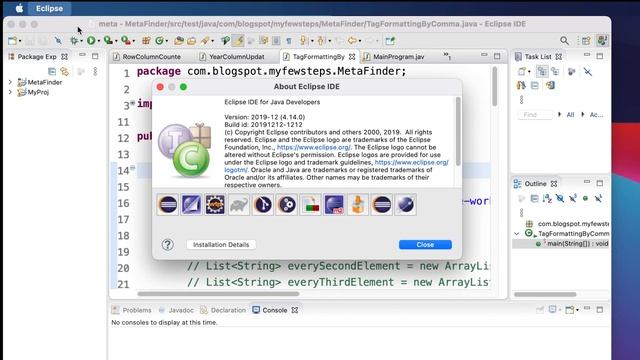The image size is (640, 360).
Task: Switch to YearColumnUpdat editor tab
Action: [237, 57]
